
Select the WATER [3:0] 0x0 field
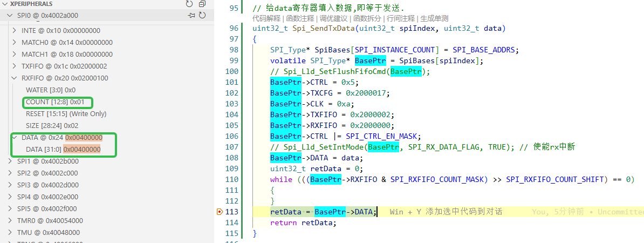[x=51, y=90]
